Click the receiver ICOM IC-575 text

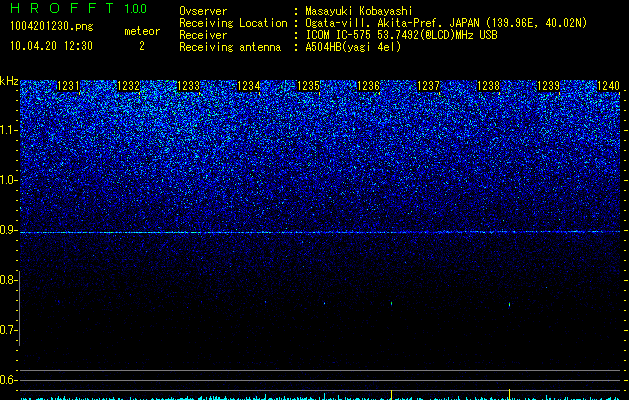(401, 35)
